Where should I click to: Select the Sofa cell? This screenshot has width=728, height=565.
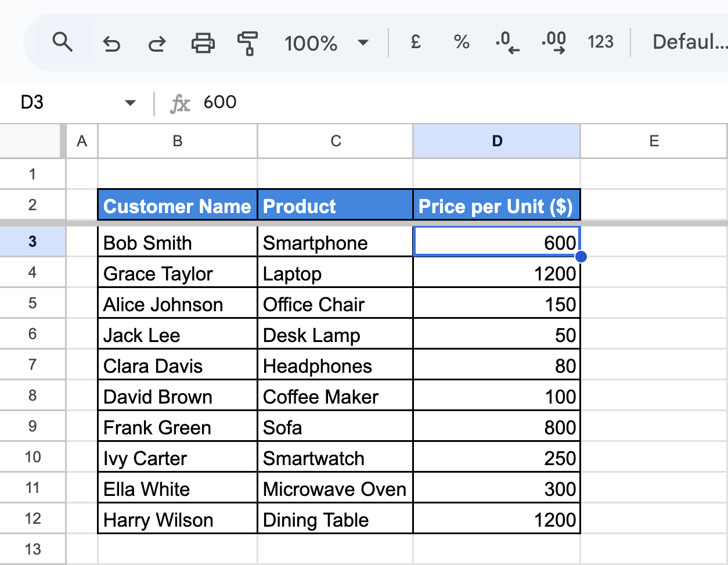[336, 426]
